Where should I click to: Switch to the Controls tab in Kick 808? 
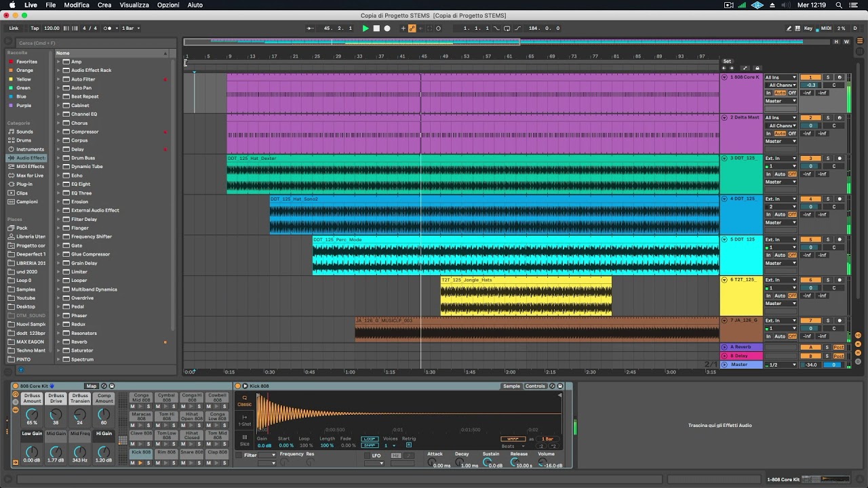[535, 386]
